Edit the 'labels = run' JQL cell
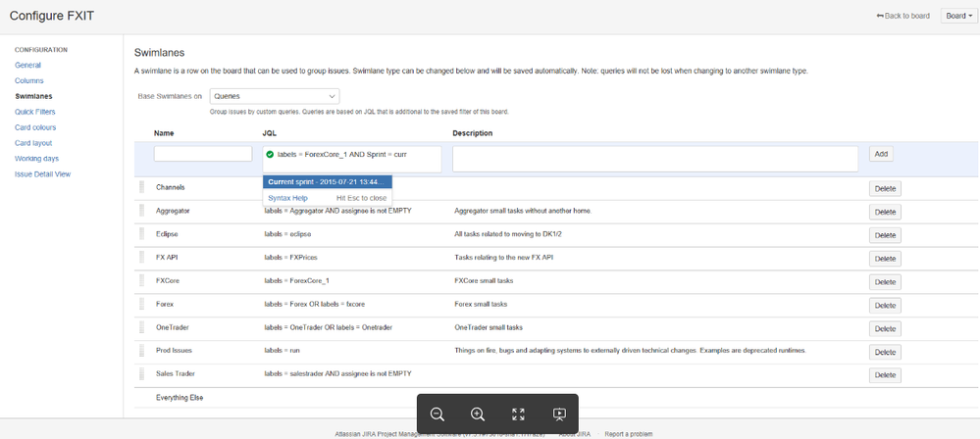The height and width of the screenshot is (439, 980). [282, 351]
